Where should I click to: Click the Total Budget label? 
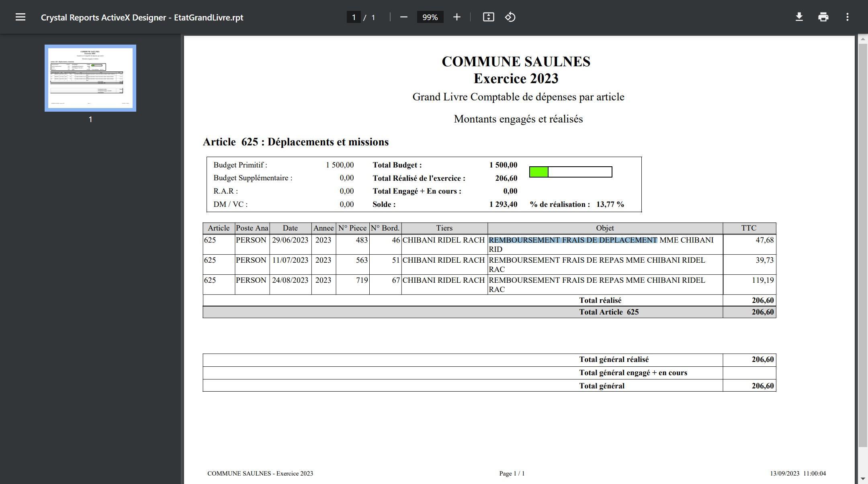397,165
